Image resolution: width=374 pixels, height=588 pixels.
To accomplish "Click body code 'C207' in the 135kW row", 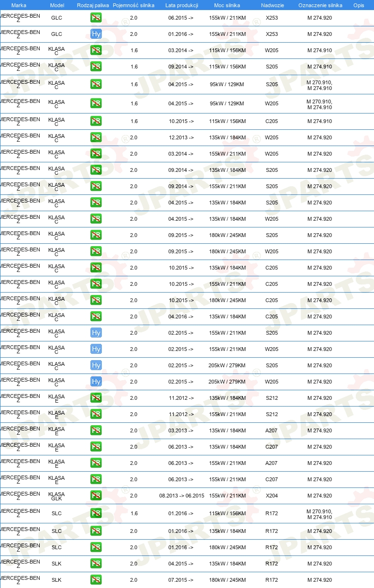I will coord(272,447).
